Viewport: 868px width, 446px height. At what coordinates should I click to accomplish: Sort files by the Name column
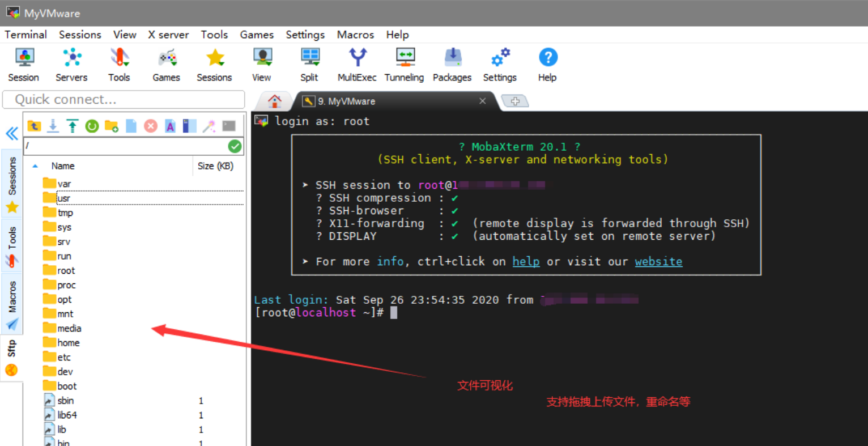pos(63,166)
